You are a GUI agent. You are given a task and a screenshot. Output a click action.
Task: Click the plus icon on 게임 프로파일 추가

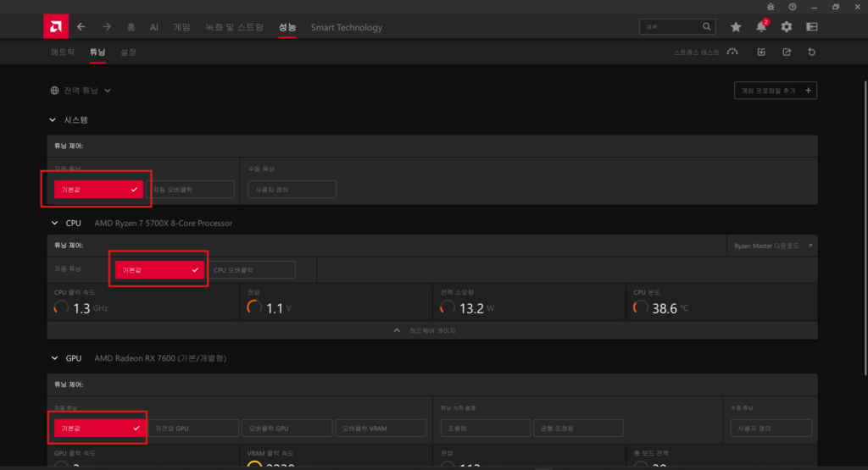pyautogui.click(x=808, y=90)
